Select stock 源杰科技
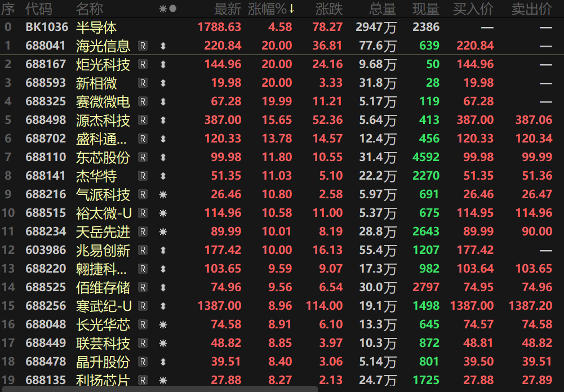The width and height of the screenshot is (564, 392). coord(103,120)
